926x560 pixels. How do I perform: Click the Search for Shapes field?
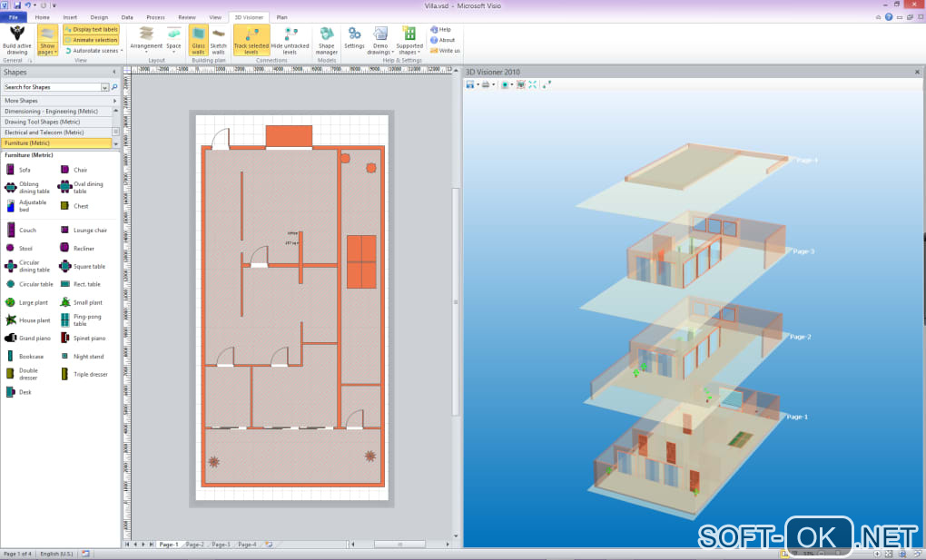click(52, 87)
